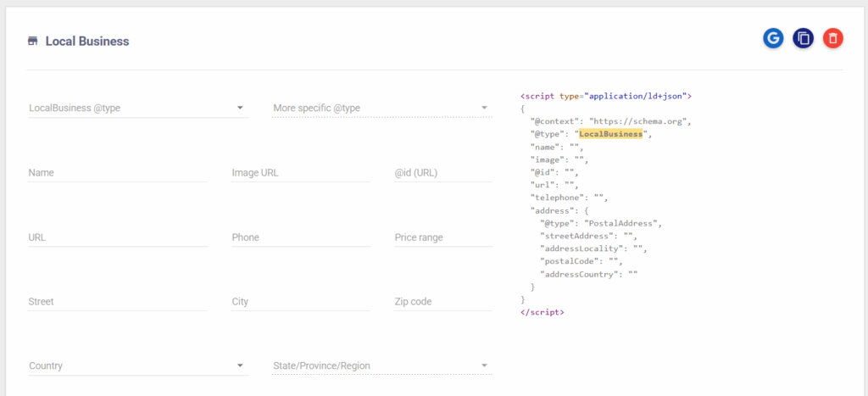
Task: Click the Local Business heading
Action: [x=87, y=42]
